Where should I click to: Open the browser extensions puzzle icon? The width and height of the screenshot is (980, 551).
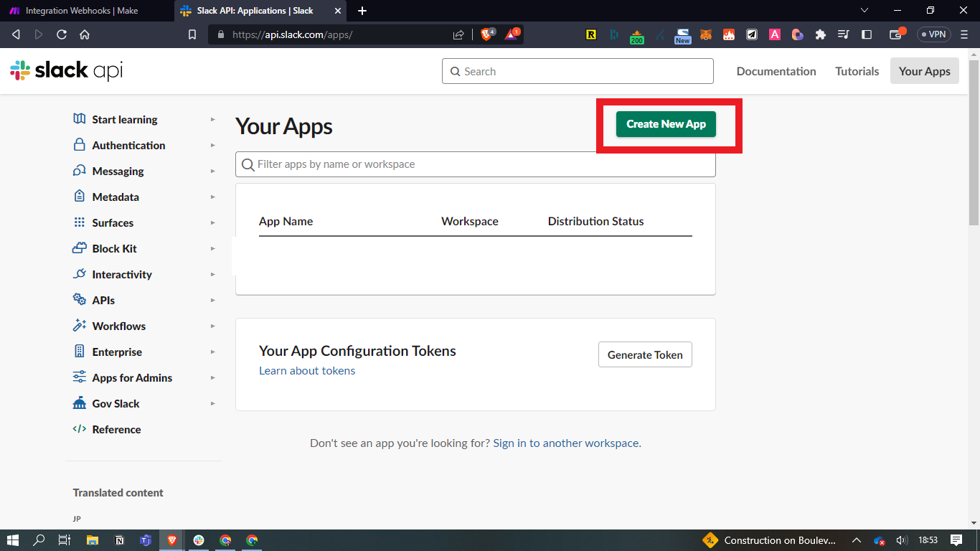[821, 34]
